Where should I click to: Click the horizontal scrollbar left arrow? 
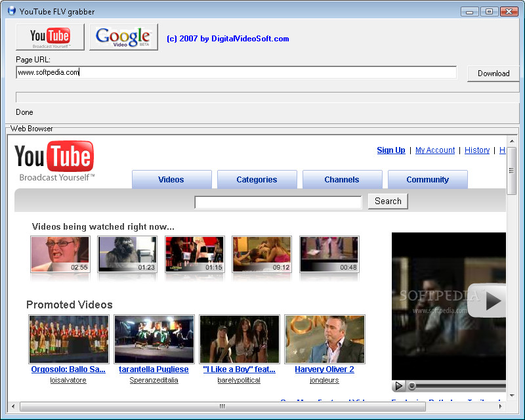point(13,406)
